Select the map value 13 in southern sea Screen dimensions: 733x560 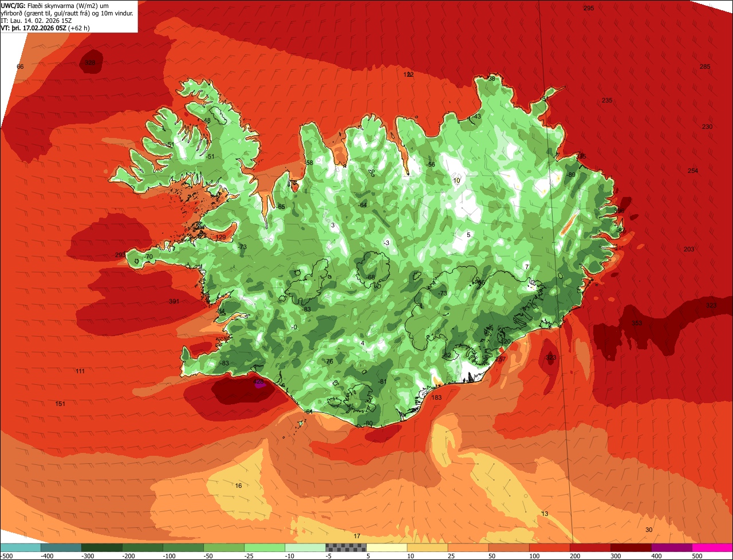click(545, 514)
